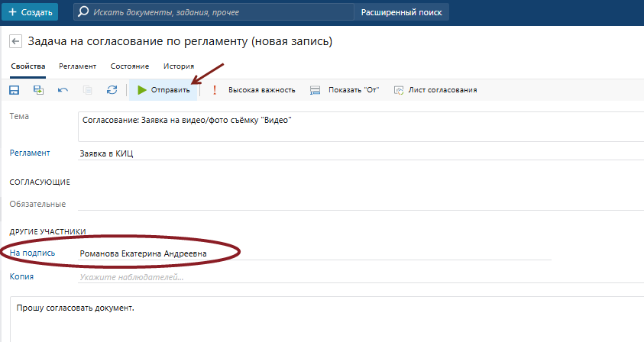Click the save and close icon
This screenshot has height=342, width=644.
38,90
